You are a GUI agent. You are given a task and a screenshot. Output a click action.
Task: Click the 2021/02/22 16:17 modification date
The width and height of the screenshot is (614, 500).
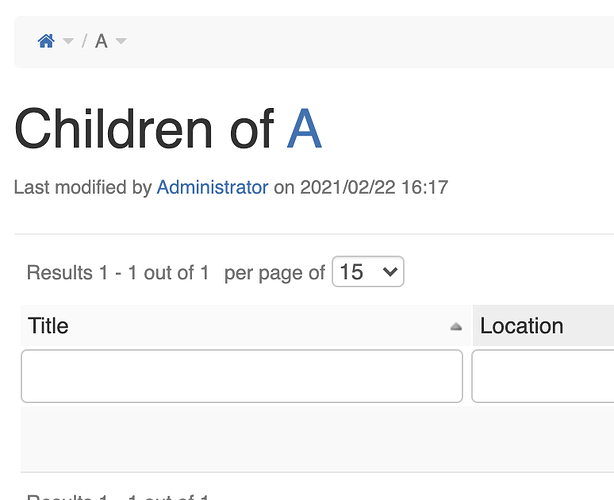(374, 187)
